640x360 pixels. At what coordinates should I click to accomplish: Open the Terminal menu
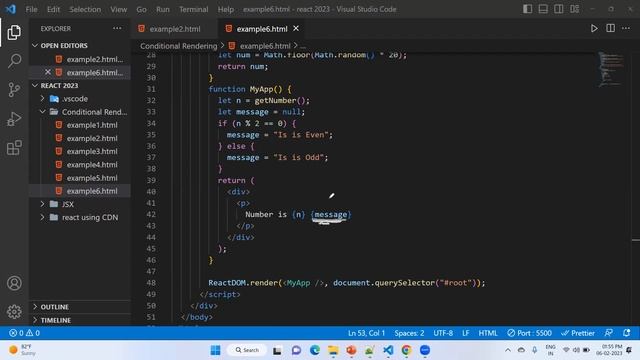point(193,9)
